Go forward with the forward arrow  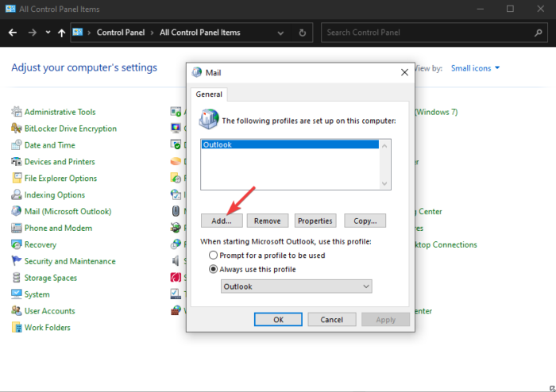(33, 33)
